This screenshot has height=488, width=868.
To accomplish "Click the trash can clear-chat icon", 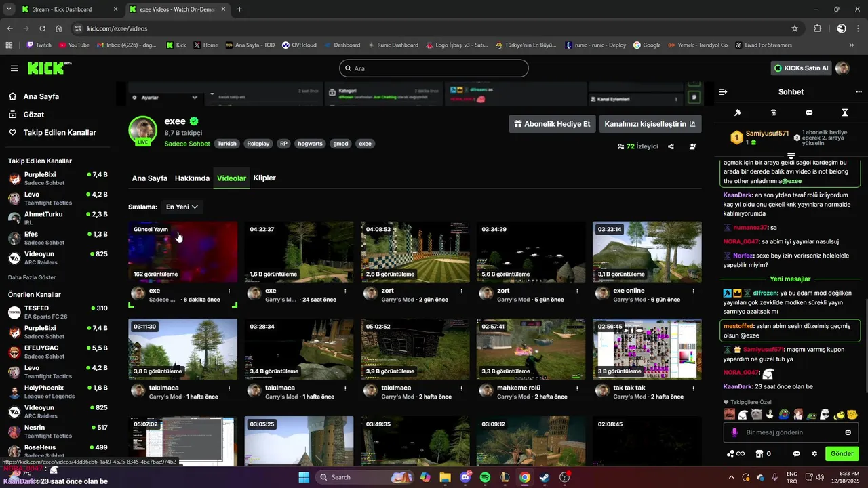I will pyautogui.click(x=774, y=113).
